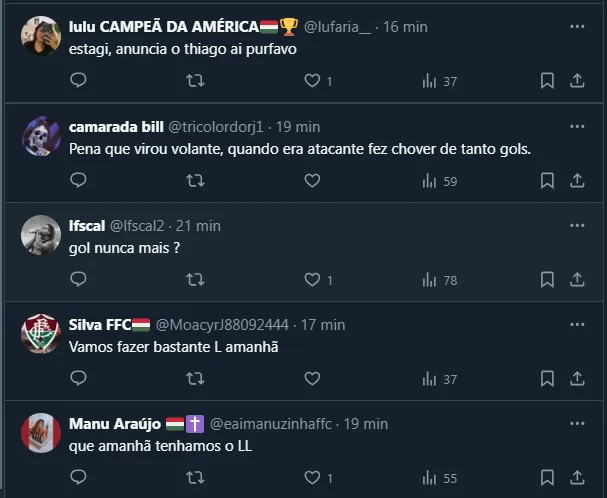Reply to Manu Araújo's tweet
The height and width of the screenshot is (498, 607).
click(78, 478)
